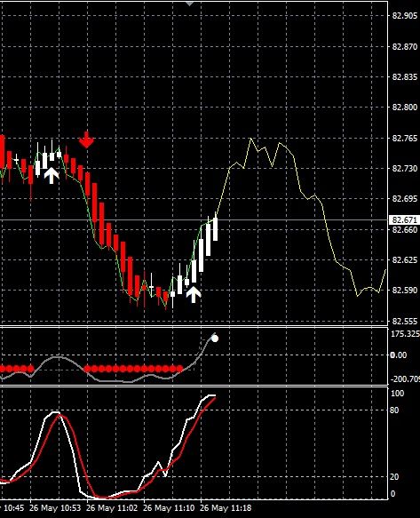Click the 26 May 11:18 time label
The height and width of the screenshot is (518, 420).
coord(226,507)
